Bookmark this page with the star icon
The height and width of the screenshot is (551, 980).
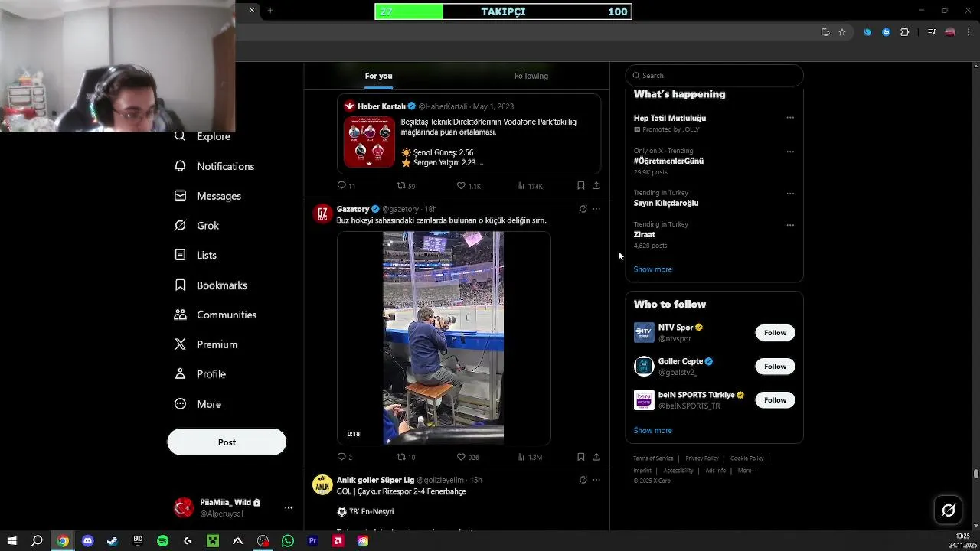[842, 32]
